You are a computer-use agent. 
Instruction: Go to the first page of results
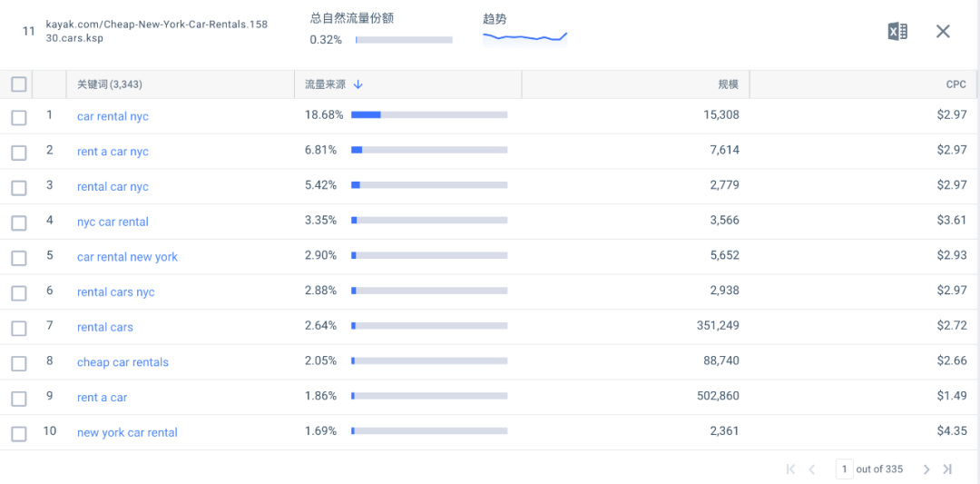790,469
